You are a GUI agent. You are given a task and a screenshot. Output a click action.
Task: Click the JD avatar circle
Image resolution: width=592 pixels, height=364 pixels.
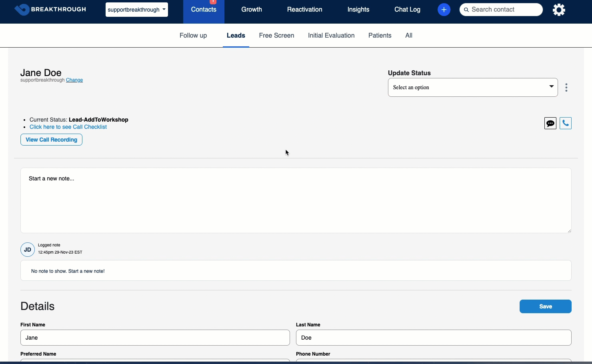(x=28, y=250)
